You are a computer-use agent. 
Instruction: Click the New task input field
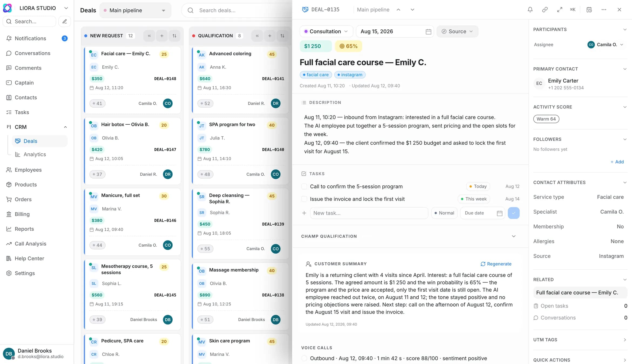click(x=369, y=213)
